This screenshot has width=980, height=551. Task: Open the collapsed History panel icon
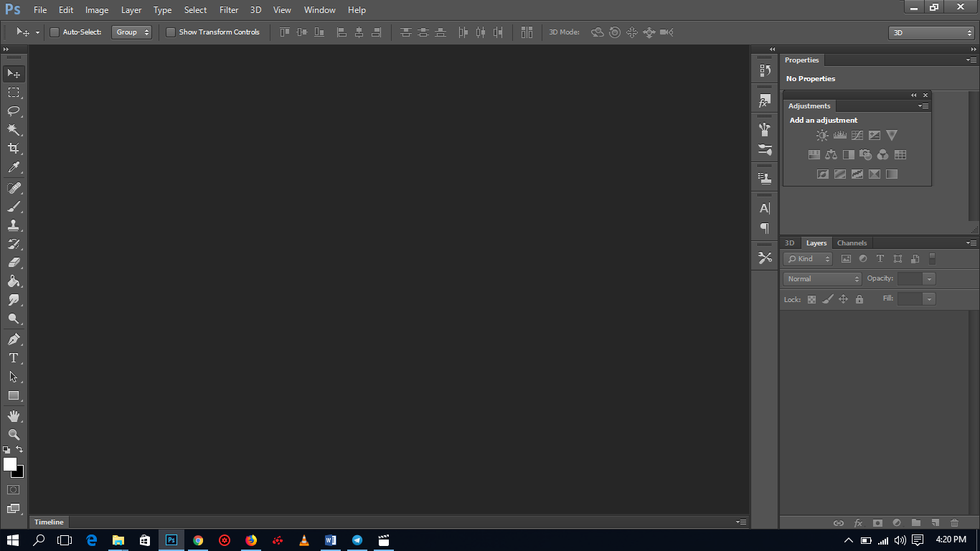tap(765, 70)
